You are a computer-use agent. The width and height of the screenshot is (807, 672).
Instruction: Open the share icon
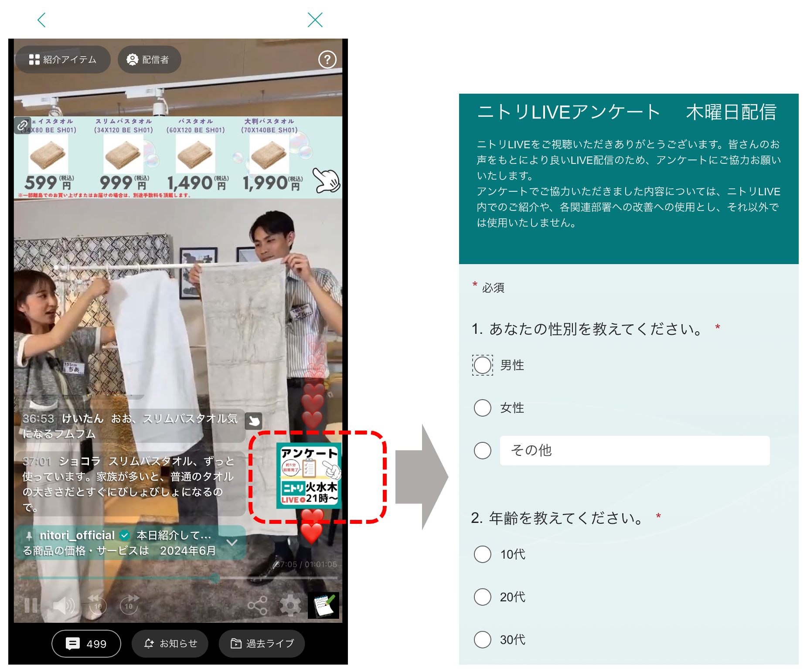pos(257,605)
